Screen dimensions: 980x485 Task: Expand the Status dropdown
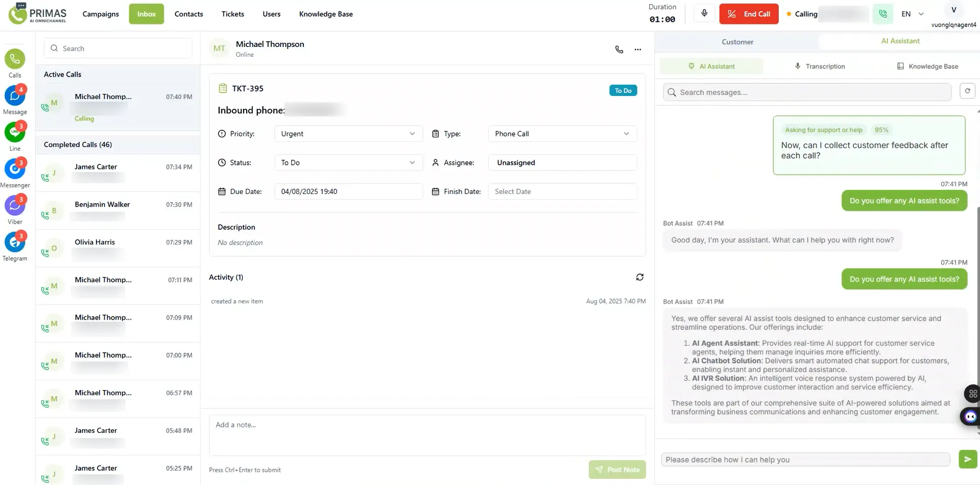pyautogui.click(x=348, y=163)
